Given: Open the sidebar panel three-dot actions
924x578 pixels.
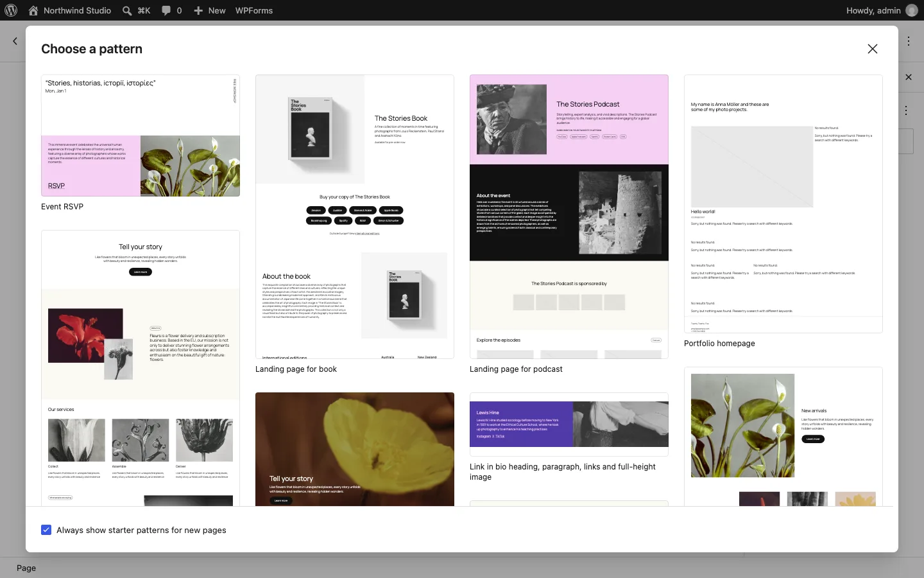Looking at the screenshot, I should (x=906, y=110).
